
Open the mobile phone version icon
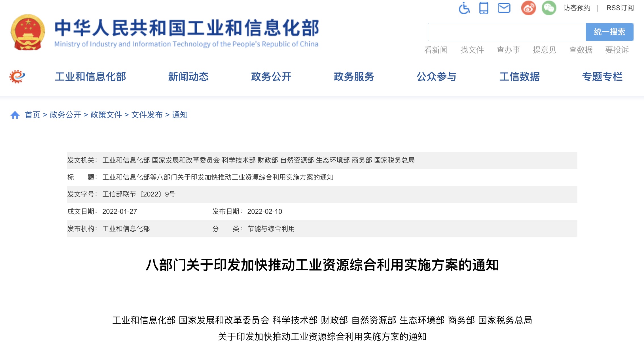point(484,8)
